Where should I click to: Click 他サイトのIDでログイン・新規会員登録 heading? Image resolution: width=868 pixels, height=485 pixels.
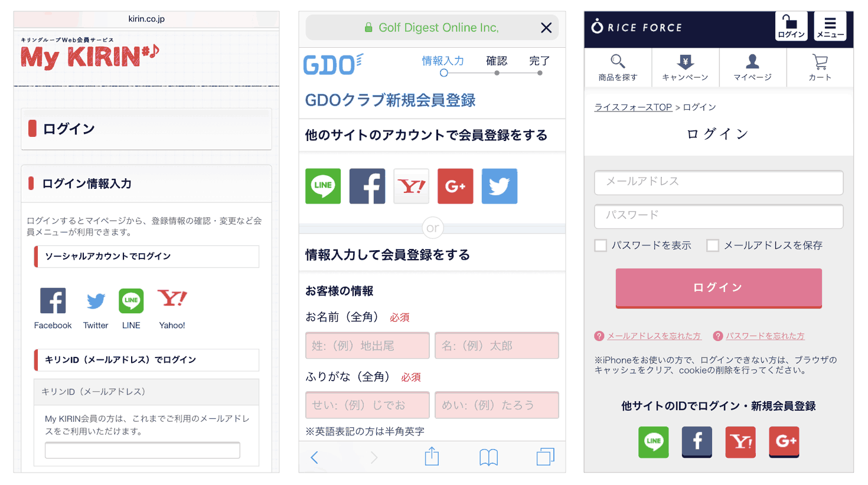719,406
